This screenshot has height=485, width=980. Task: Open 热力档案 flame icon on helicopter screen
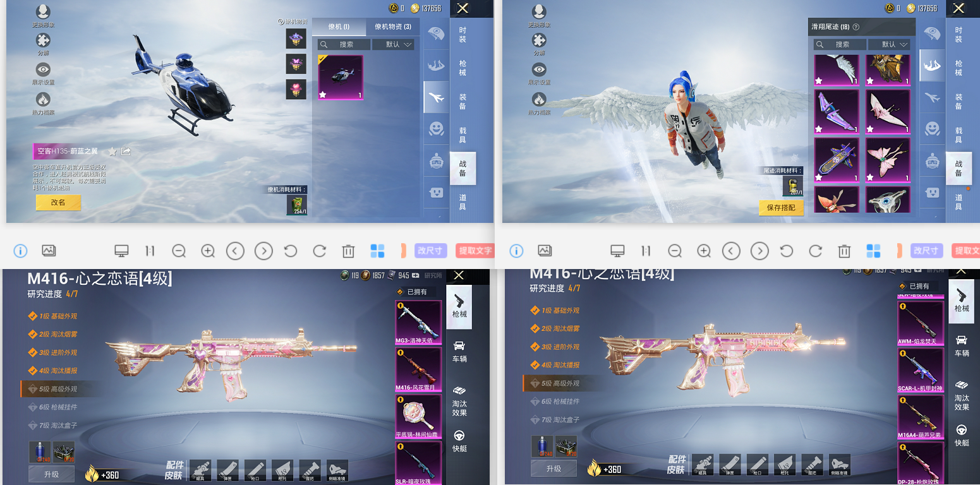point(43,99)
